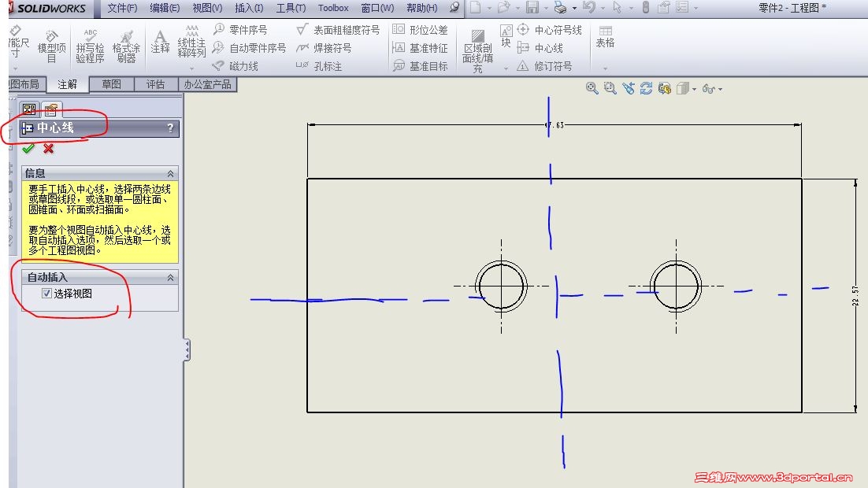Select the Format Painter (格式涂刷器) tool
868x488 pixels.
126,46
